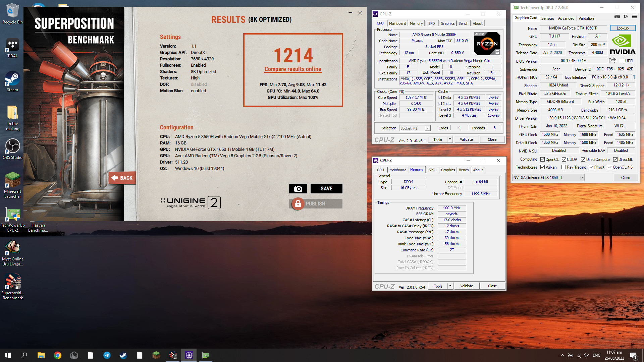Open File Explorer from taskbar
Image resolution: width=644 pixels, height=362 pixels.
coord(41,355)
